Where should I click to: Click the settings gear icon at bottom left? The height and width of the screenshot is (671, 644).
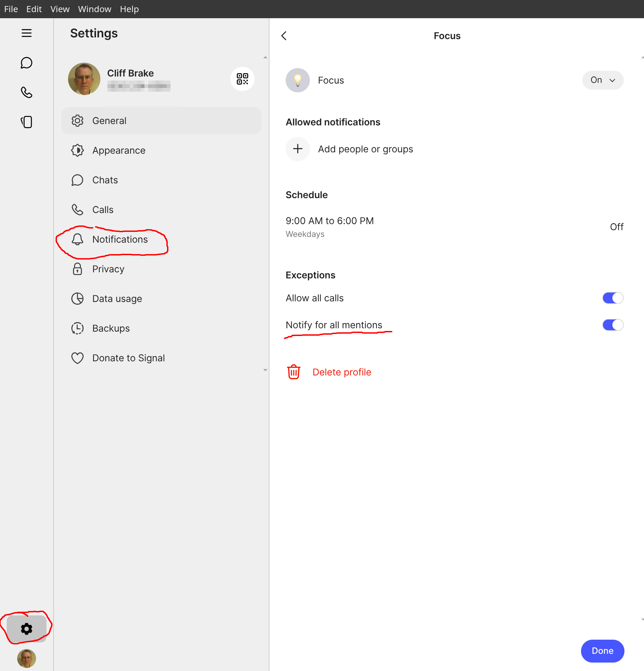[26, 629]
